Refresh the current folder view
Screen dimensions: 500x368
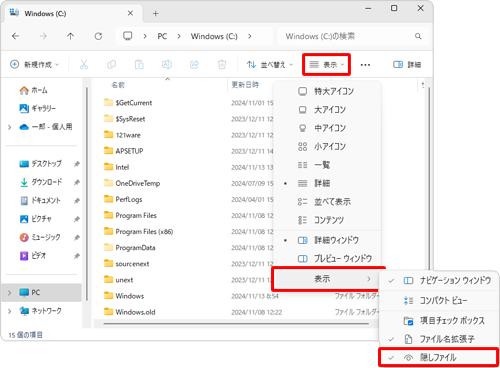pos(98,36)
